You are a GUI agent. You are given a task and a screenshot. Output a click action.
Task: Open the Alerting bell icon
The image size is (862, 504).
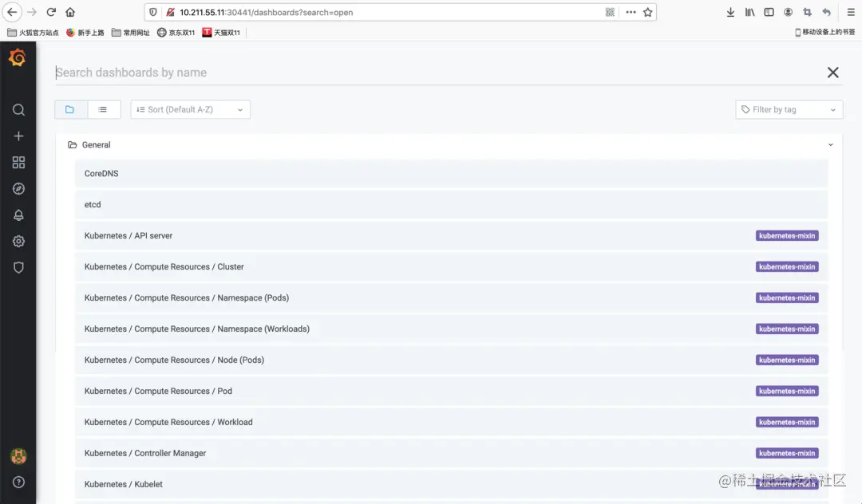click(18, 215)
